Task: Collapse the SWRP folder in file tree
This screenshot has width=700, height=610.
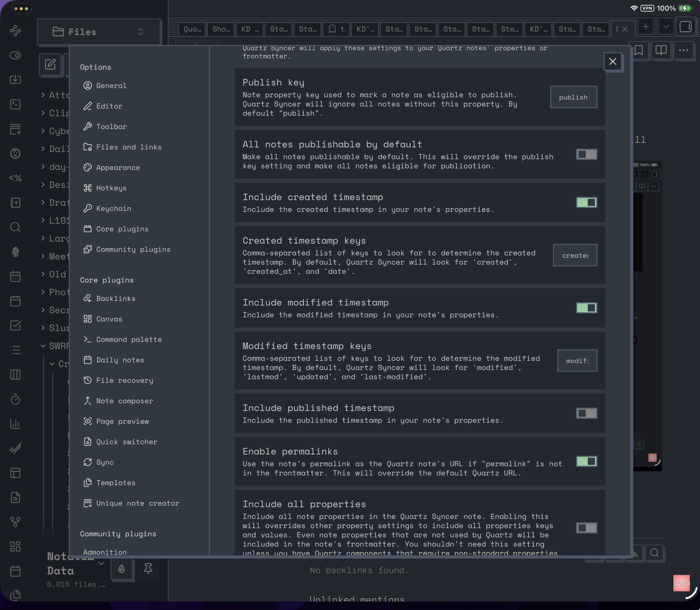Action: tap(43, 346)
